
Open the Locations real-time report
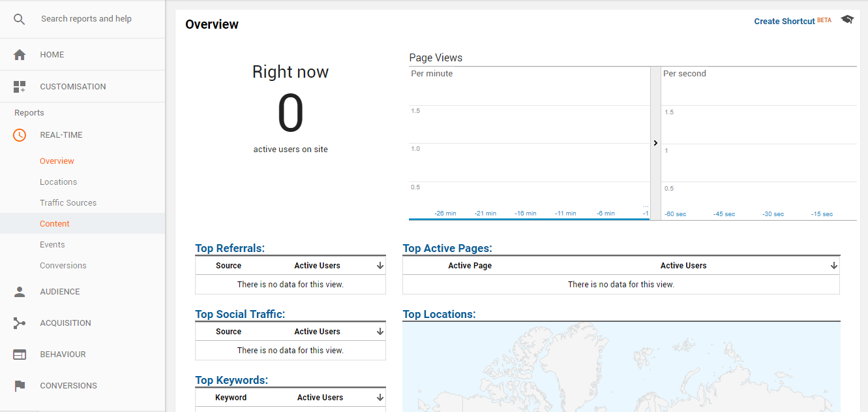(x=58, y=182)
